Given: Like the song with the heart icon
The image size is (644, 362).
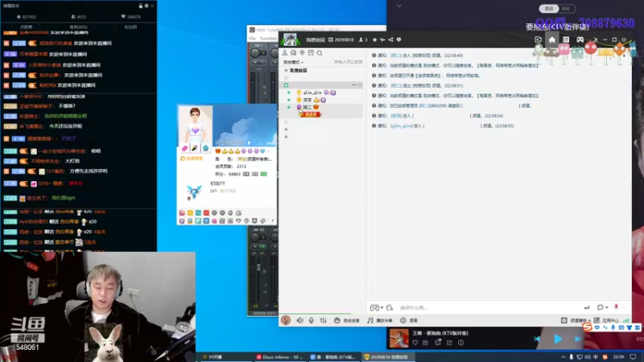Looking at the screenshot, I should 415,343.
